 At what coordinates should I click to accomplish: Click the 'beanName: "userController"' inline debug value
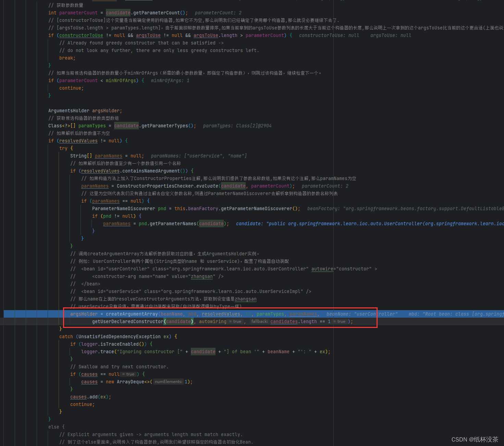coord(362,314)
